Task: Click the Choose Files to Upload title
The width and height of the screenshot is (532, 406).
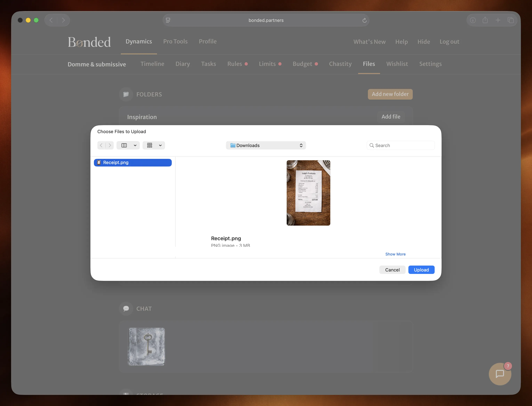Action: (x=122, y=131)
